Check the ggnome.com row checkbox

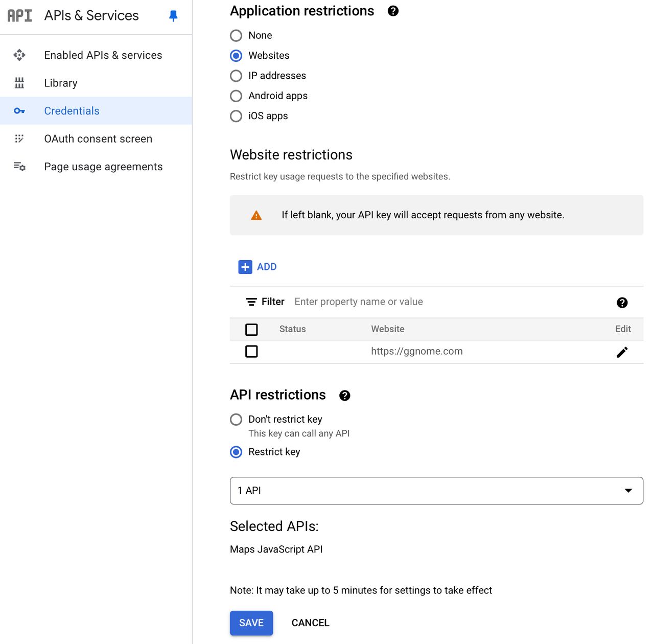click(251, 351)
